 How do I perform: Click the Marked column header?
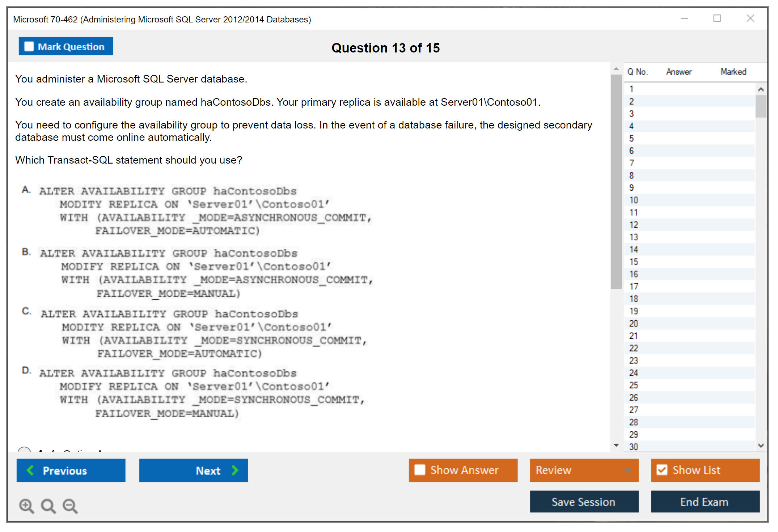733,72
